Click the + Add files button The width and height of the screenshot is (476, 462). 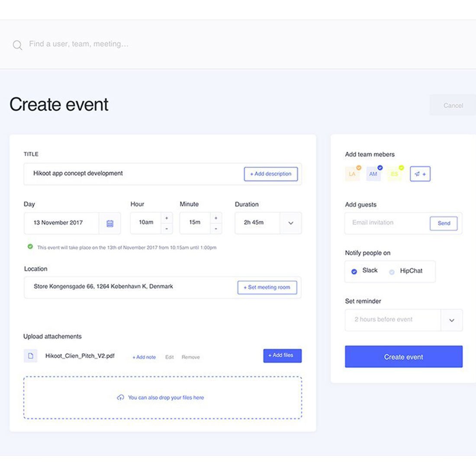[x=282, y=355]
